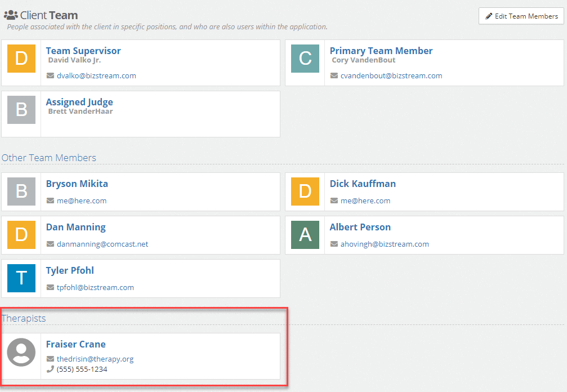This screenshot has width=567, height=392.
Task: Select the Therapists section heading
Action: pyautogui.click(x=24, y=318)
